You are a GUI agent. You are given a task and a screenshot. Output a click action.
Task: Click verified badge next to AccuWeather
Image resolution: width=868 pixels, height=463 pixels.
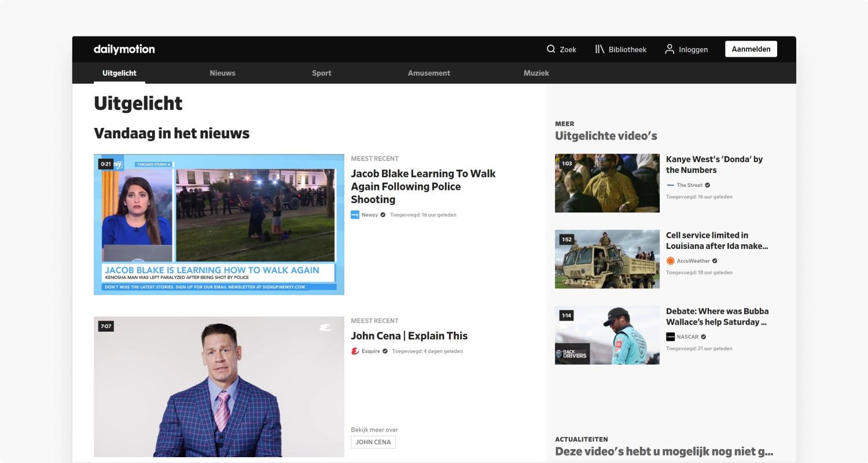[x=715, y=261]
